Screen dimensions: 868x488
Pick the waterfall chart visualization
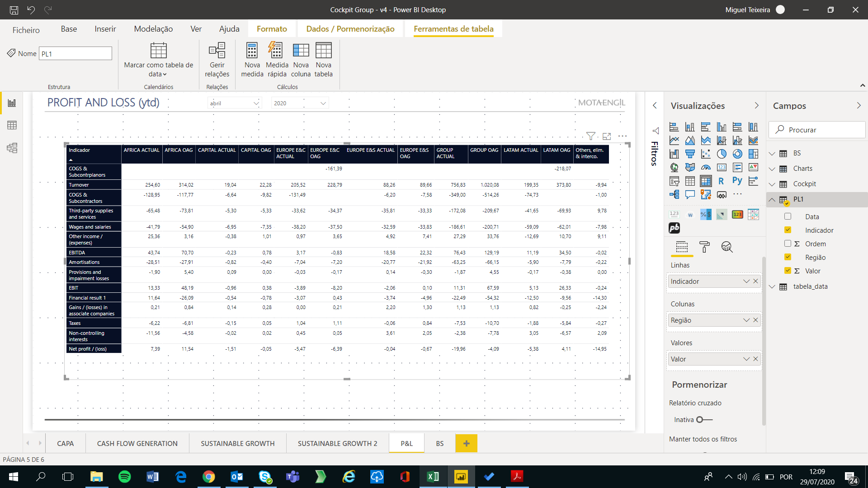[x=674, y=154]
